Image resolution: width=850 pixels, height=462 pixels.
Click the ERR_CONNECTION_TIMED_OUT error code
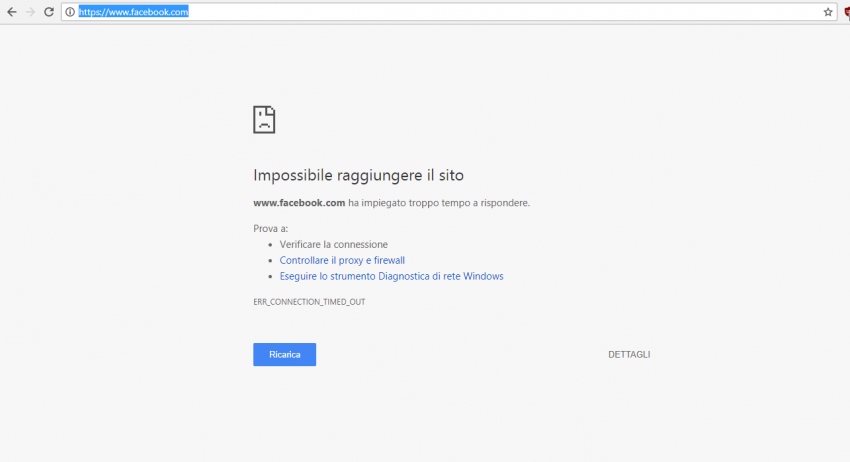309,302
